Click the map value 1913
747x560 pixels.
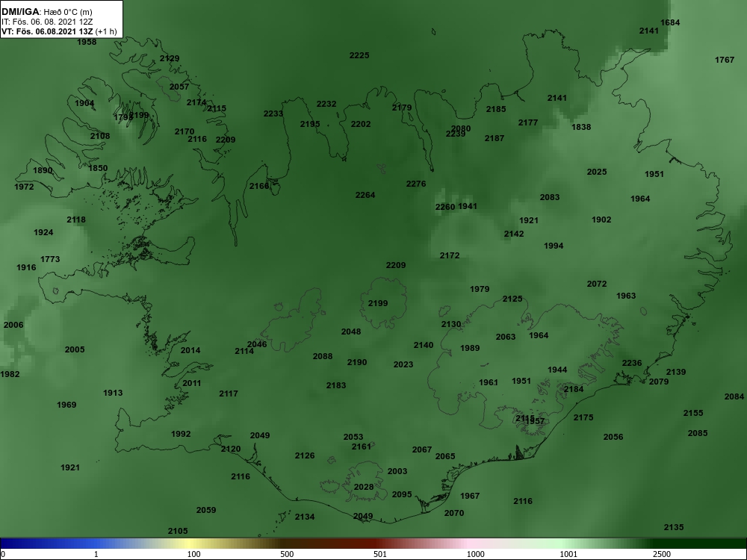pos(113,393)
